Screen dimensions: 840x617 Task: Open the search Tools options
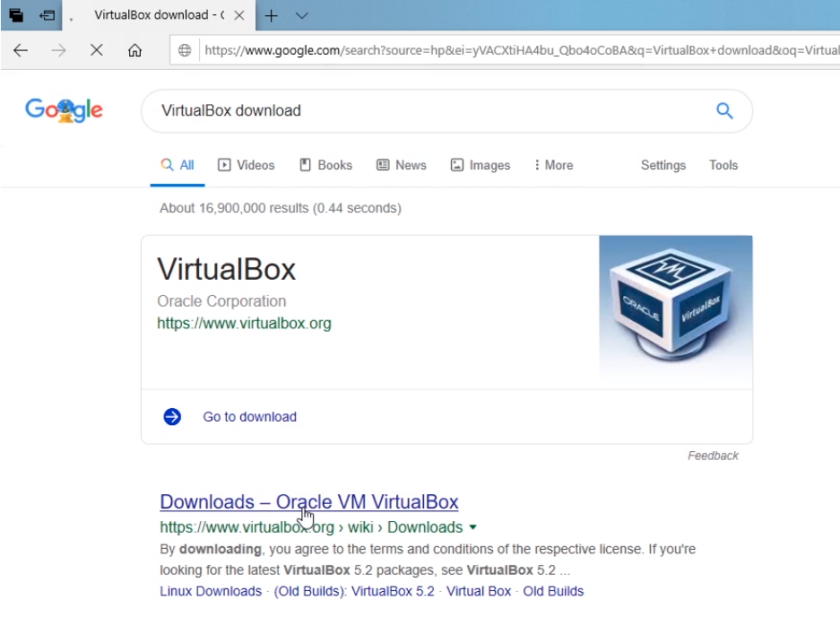[723, 165]
